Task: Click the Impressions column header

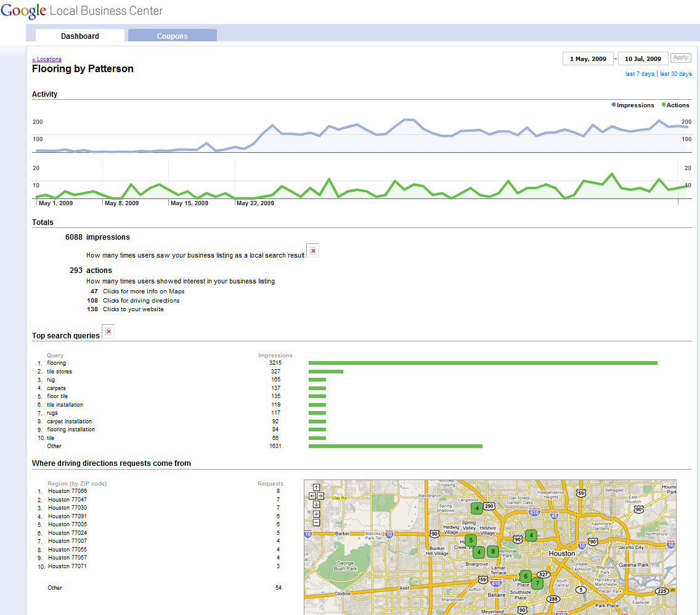Action: [275, 355]
